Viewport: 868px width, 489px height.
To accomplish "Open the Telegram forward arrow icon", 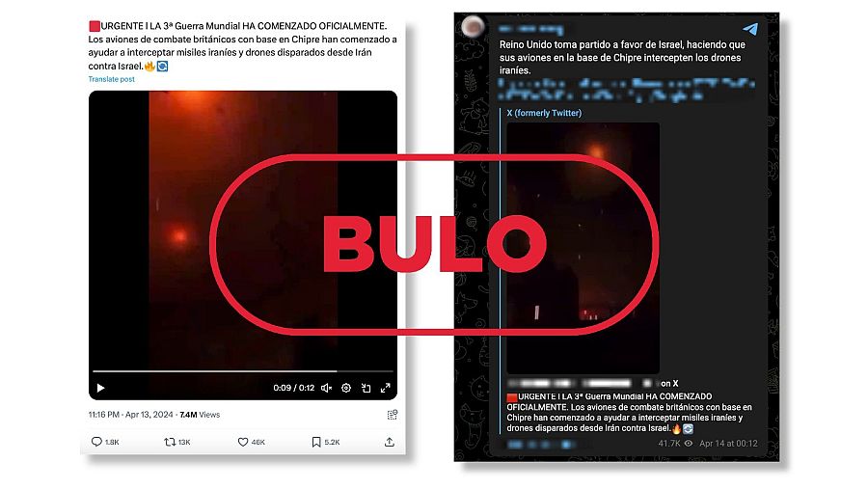I will pyautogui.click(x=750, y=29).
